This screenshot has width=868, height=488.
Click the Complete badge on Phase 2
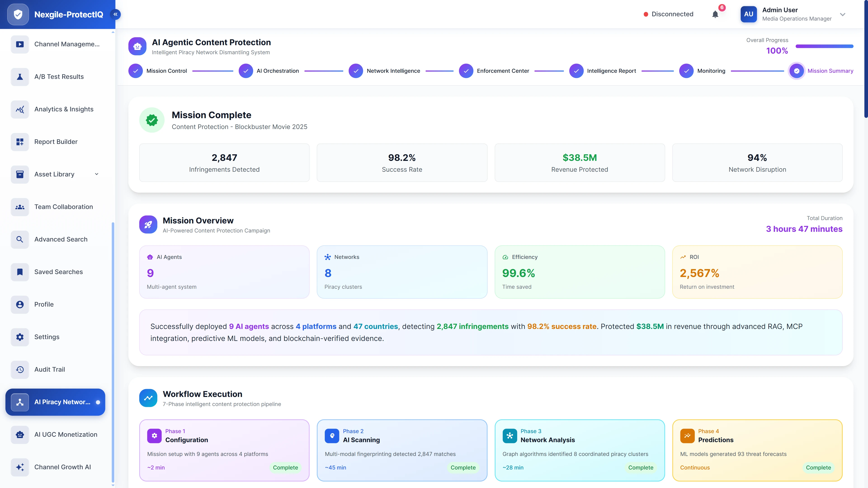463,467
